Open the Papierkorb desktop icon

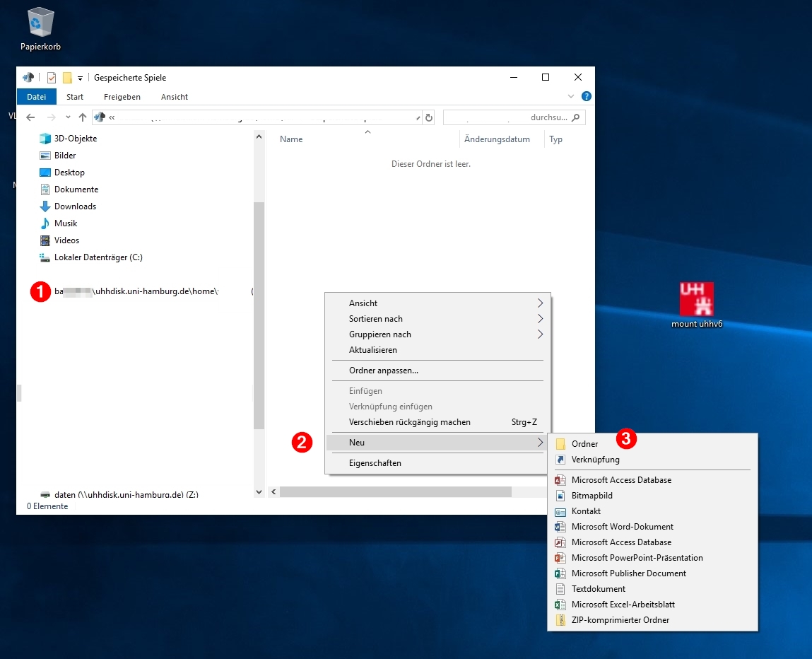tap(40, 28)
